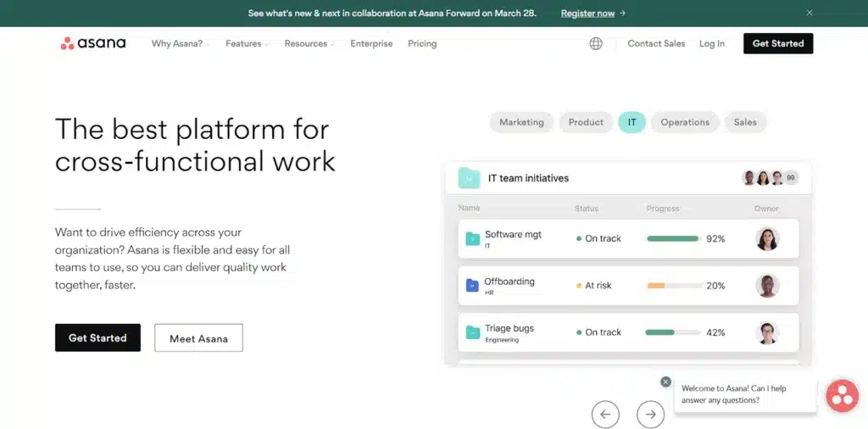868x429 pixels.
Task: Click the IT team initiatives title
Action: [528, 178]
